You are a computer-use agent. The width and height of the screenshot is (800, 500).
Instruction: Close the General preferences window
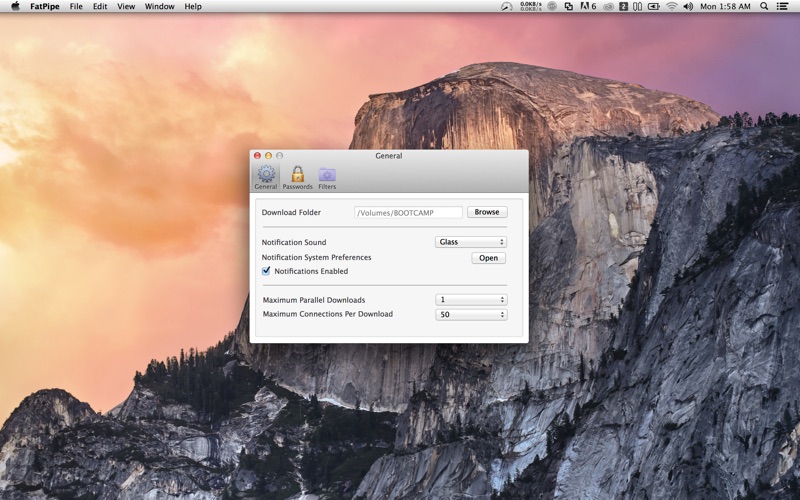(x=257, y=156)
